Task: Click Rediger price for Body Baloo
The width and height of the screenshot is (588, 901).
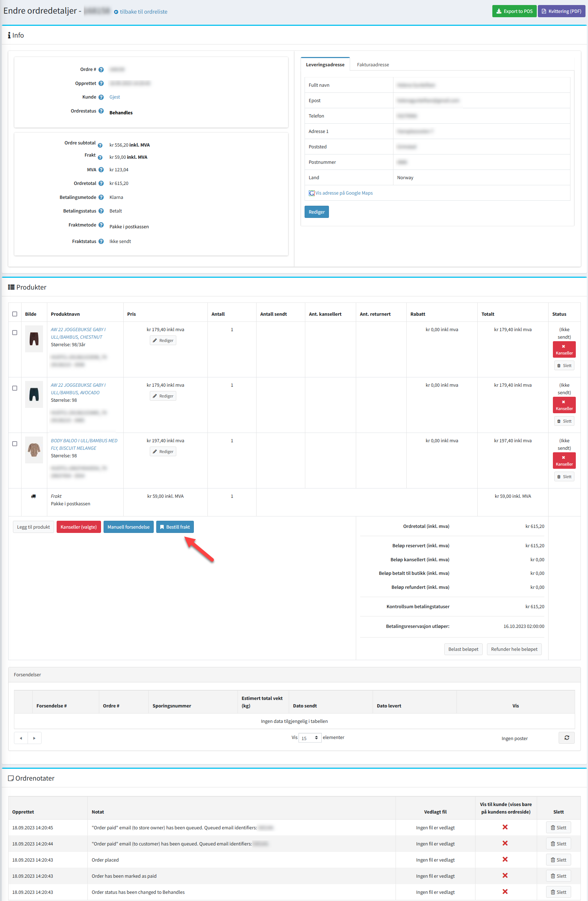Action: tap(163, 452)
